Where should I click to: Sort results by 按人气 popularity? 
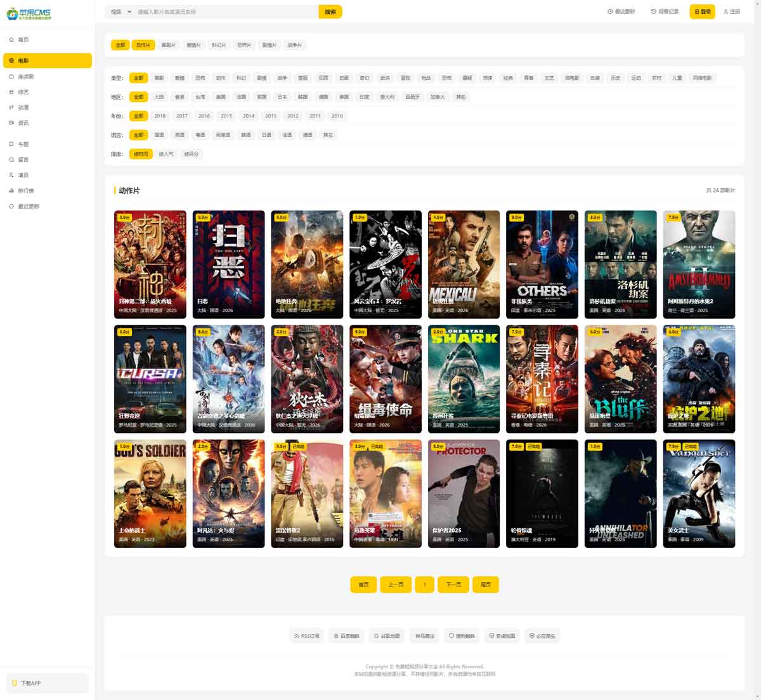coord(166,154)
